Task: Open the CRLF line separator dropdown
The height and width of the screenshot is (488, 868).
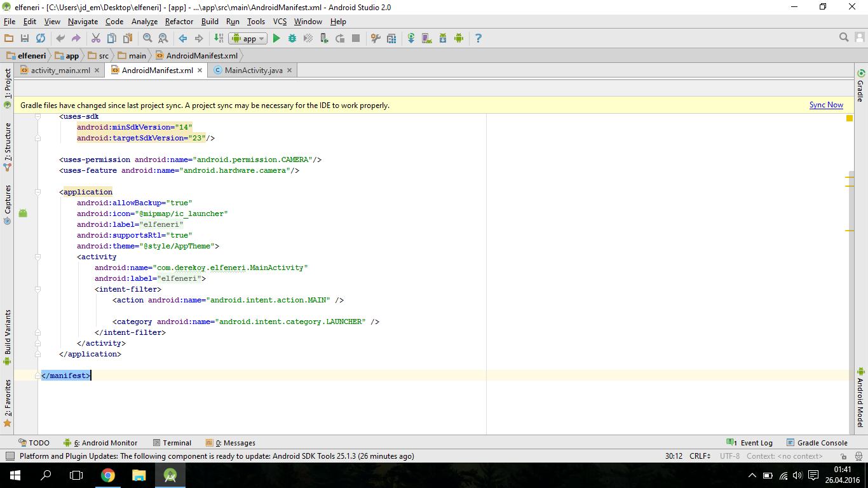Action: 700,456
